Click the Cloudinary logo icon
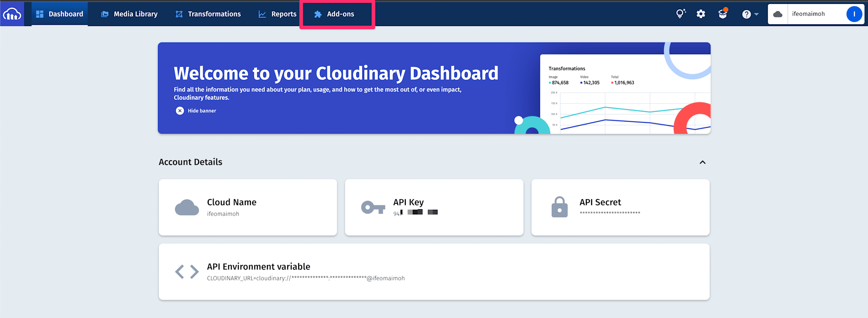Viewport: 868px width, 318px height. [x=12, y=14]
